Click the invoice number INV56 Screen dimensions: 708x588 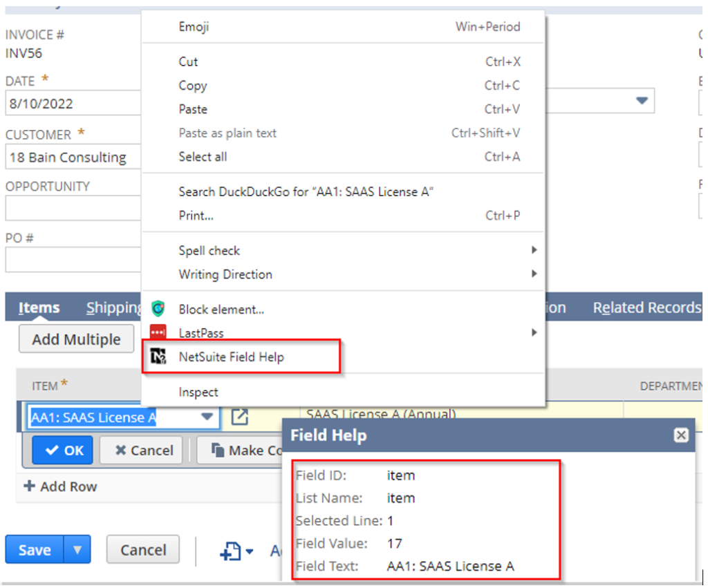pos(24,53)
